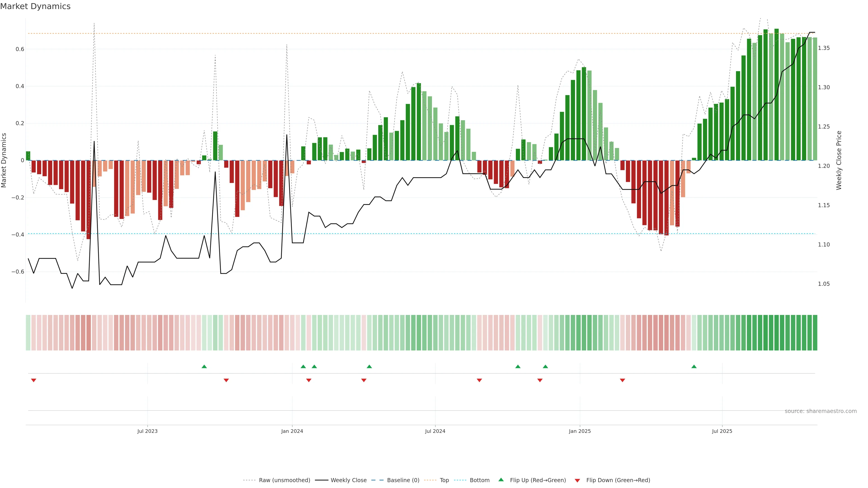Click the Jul 2025 x-axis label
Image resolution: width=868 pixels, height=488 pixels.
point(722,431)
